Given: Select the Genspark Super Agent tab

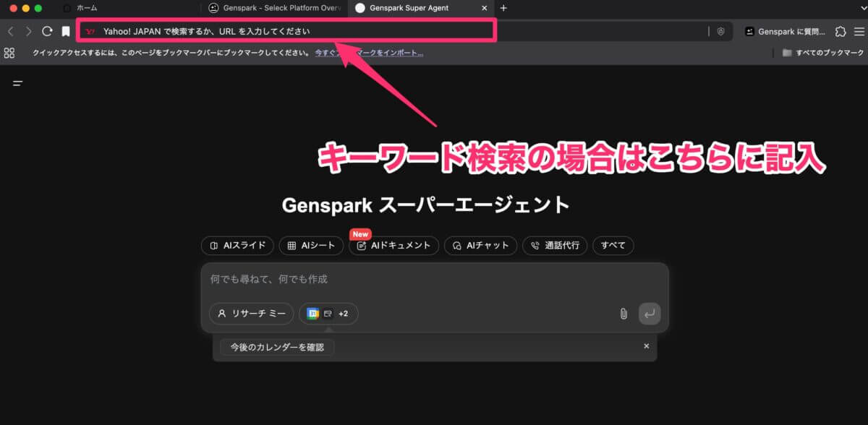Looking at the screenshot, I should [420, 8].
